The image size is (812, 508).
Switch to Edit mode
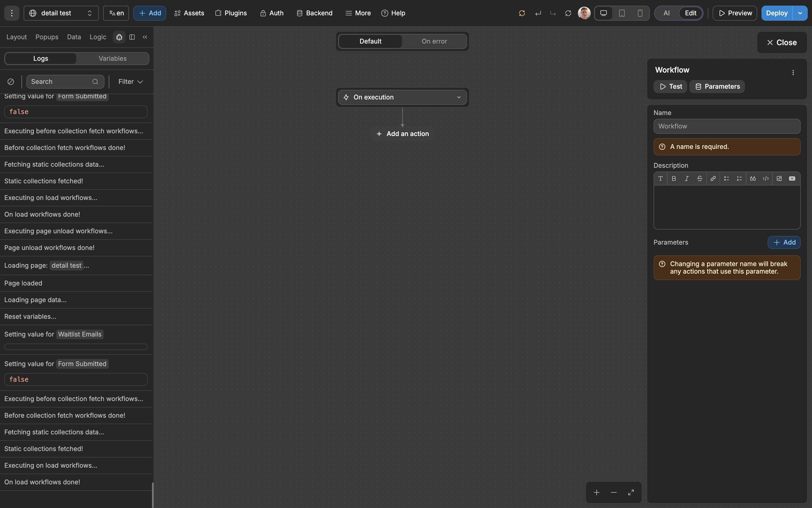pyautogui.click(x=691, y=13)
